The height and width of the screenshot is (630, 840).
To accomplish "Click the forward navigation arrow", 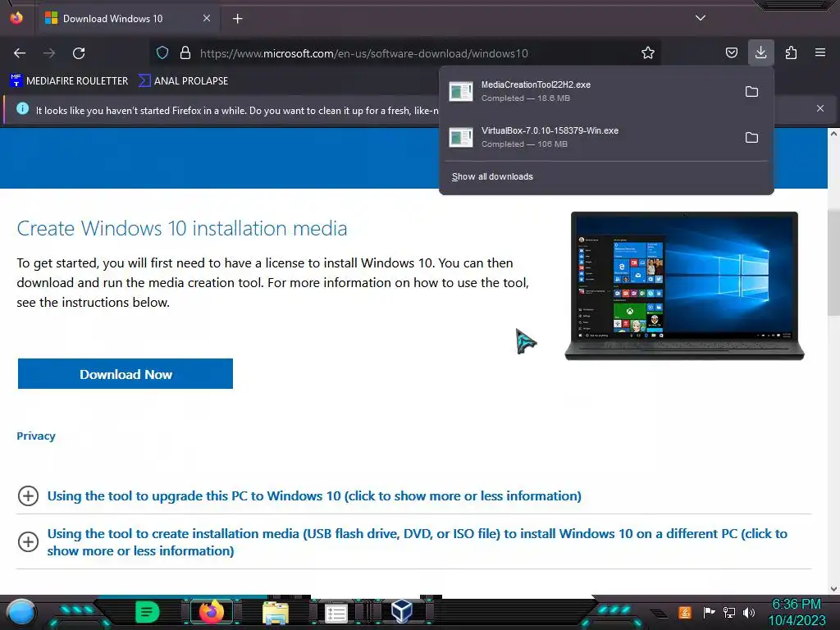I will point(49,53).
